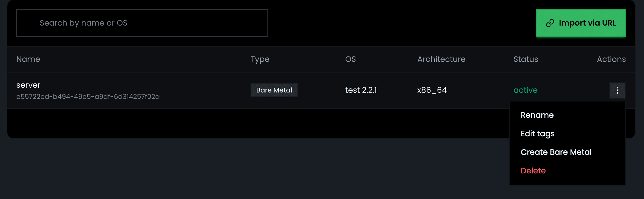Click the Name column header
The image size is (644, 199).
(x=28, y=59)
